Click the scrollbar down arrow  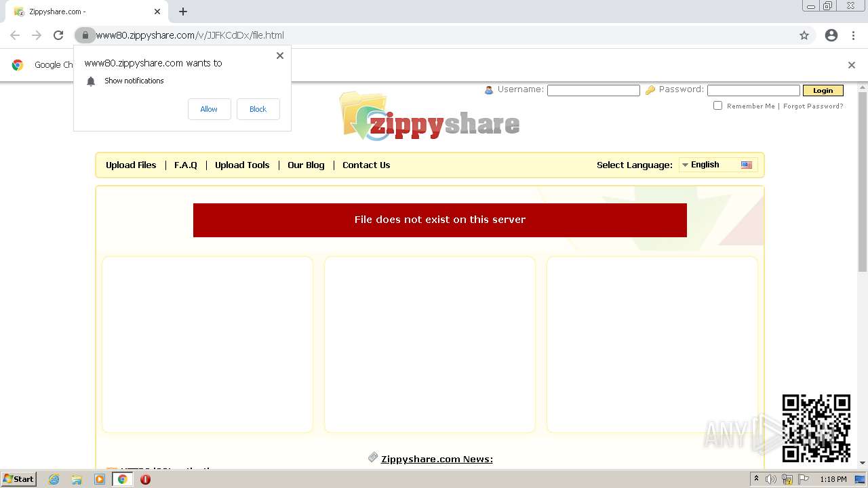[x=863, y=463]
